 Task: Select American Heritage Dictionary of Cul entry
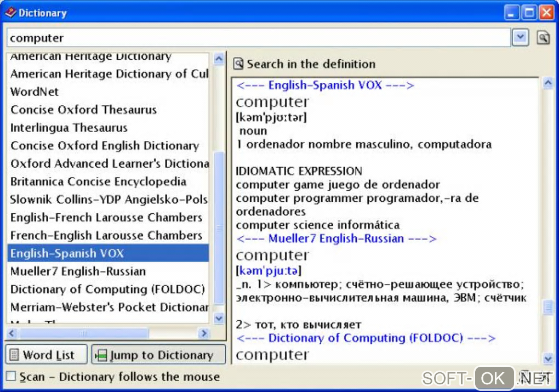point(107,74)
